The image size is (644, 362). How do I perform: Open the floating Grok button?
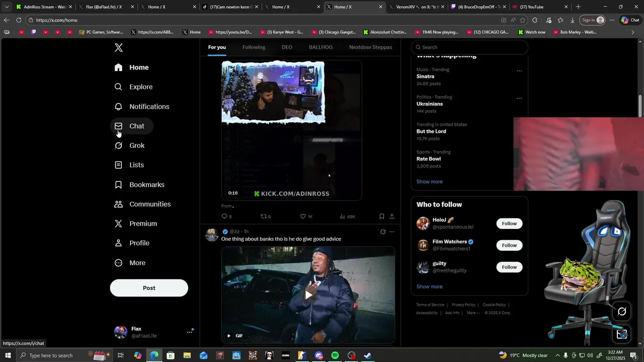click(622, 312)
